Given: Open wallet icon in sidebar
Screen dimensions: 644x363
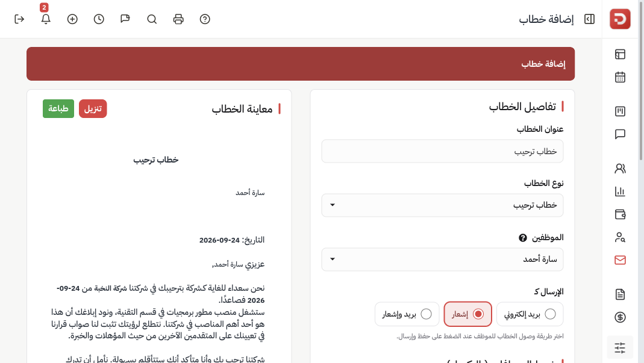Looking at the screenshot, I should pos(620,214).
